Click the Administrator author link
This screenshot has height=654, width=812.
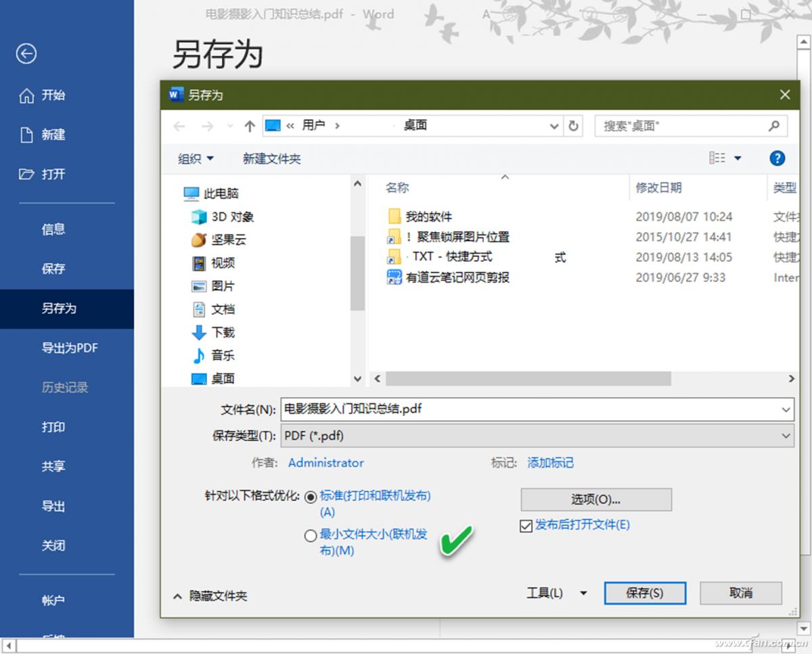[326, 463]
